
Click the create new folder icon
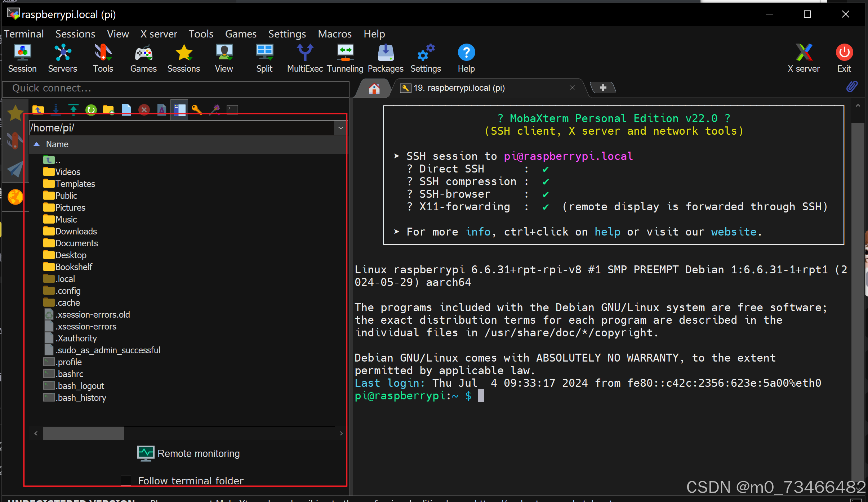[108, 109]
